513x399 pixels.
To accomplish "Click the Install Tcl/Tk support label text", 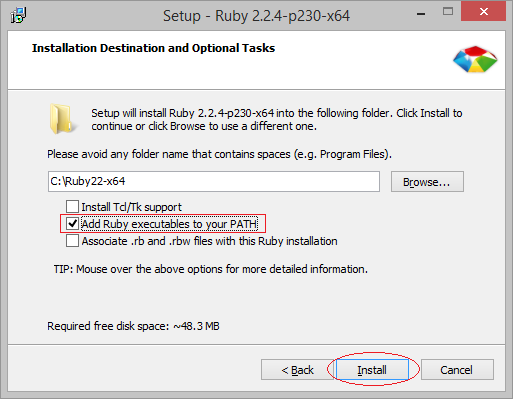I will coord(132,207).
